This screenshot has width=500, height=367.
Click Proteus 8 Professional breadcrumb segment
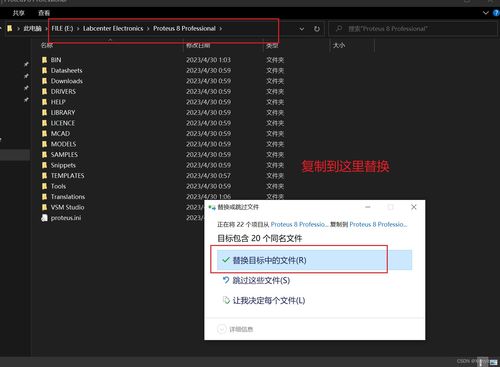click(x=184, y=29)
